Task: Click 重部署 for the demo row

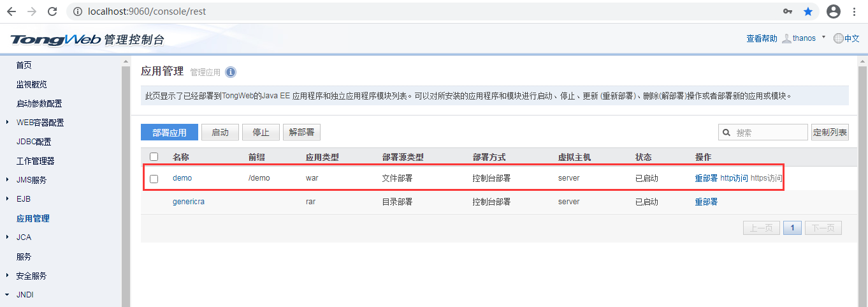Action: 706,178
